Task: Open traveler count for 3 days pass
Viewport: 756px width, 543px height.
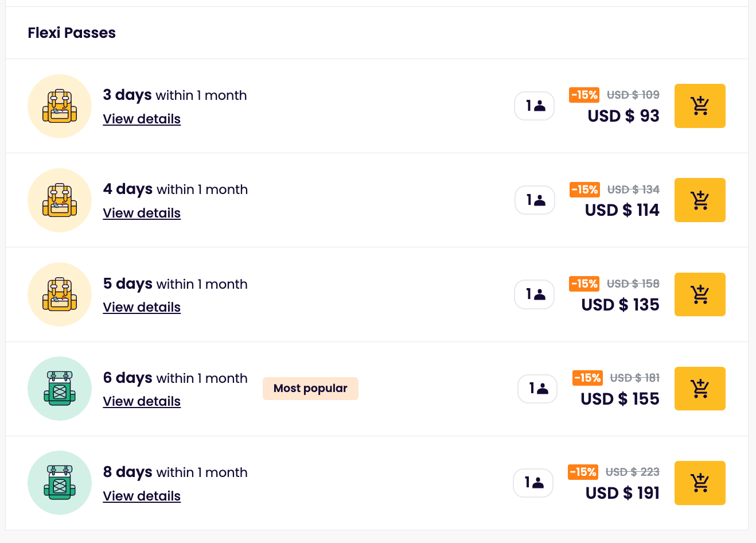Action: point(535,106)
